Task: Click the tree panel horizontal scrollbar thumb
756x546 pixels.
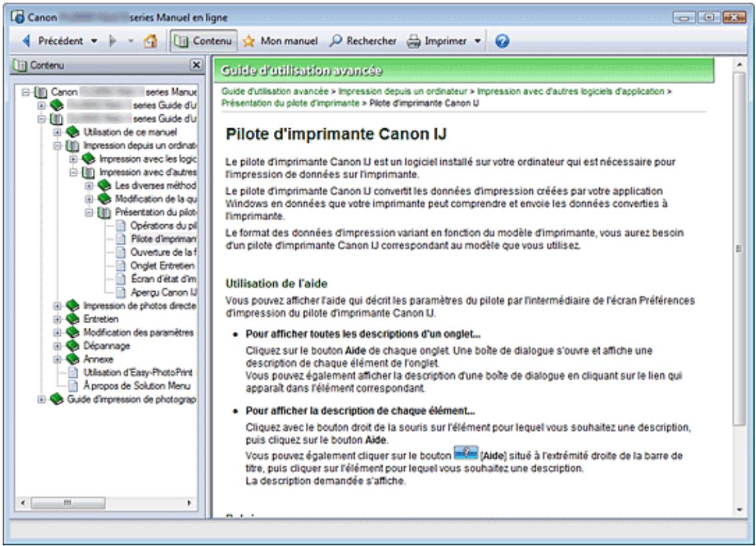Action: (x=68, y=503)
